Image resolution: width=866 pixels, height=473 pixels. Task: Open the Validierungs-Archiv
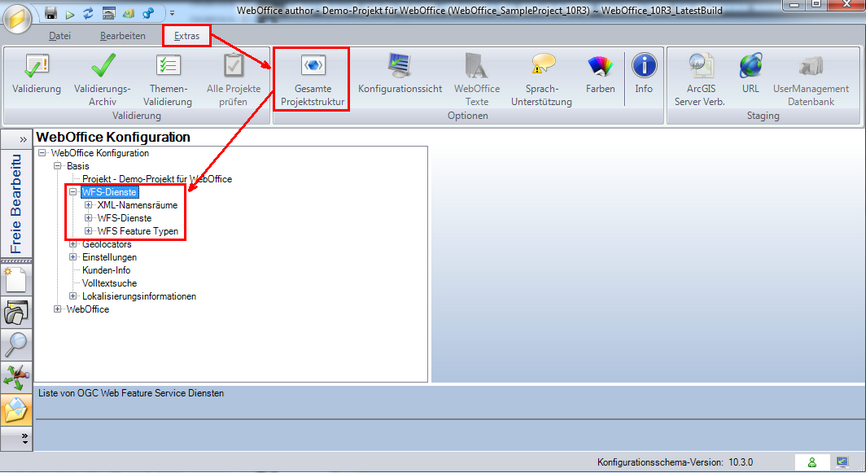(102, 80)
